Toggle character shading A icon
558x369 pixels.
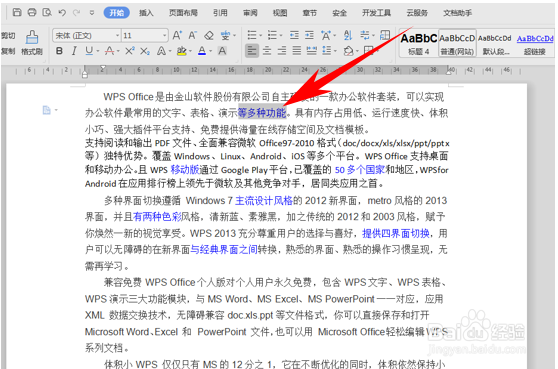point(222,51)
